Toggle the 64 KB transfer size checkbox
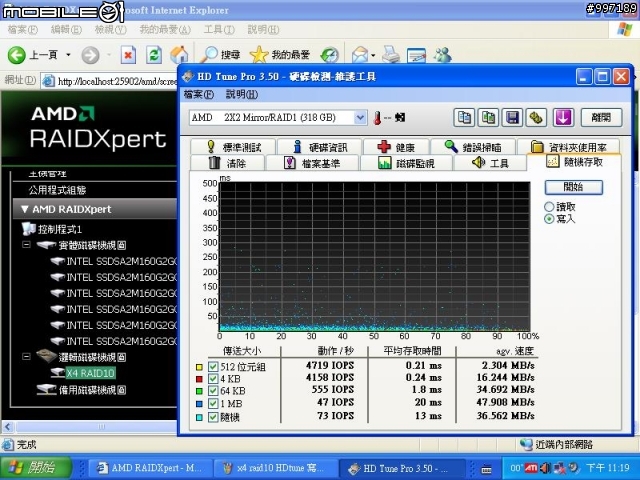Viewport: 640px width, 480px height. click(213, 391)
